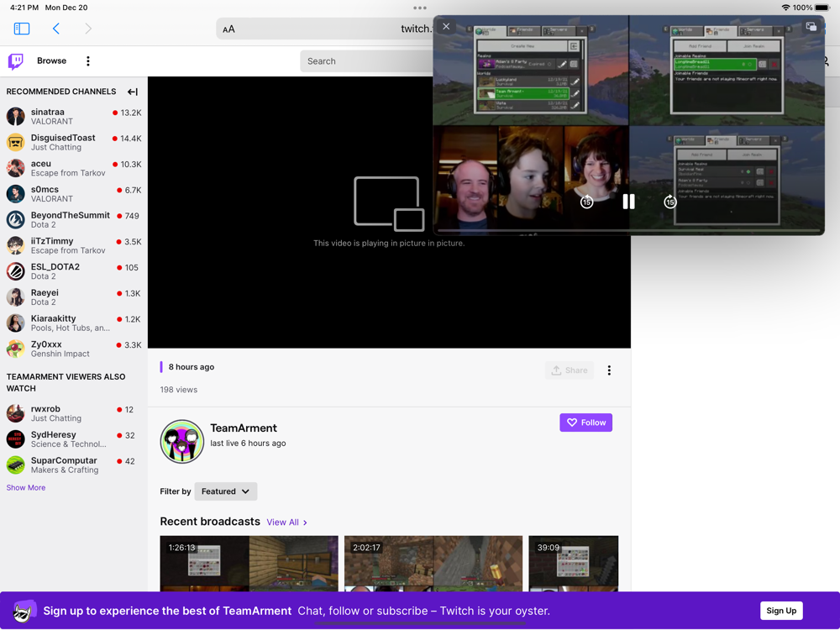The image size is (840, 630).
Task: Open the Filter by Featured dropdown
Action: point(225,491)
